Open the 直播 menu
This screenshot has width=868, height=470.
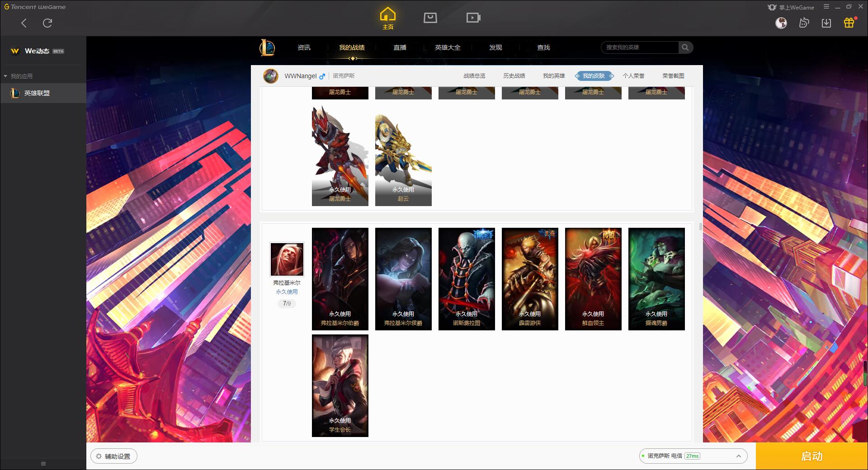pyautogui.click(x=400, y=47)
